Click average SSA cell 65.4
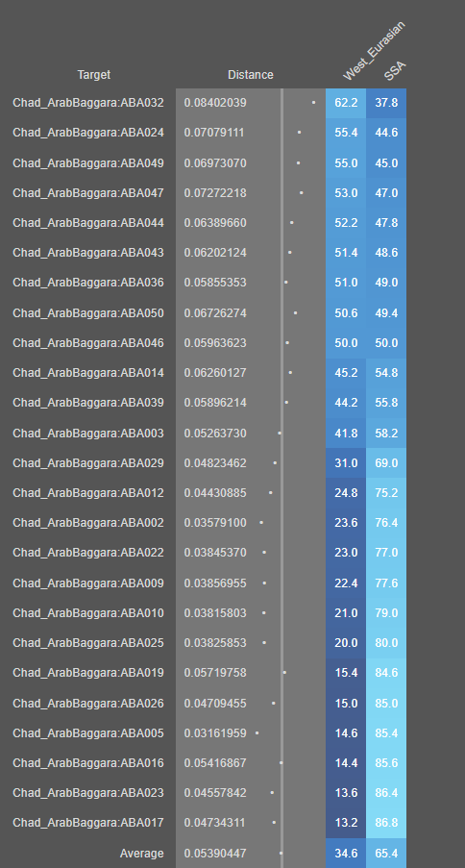This screenshot has width=465, height=868. (x=386, y=854)
